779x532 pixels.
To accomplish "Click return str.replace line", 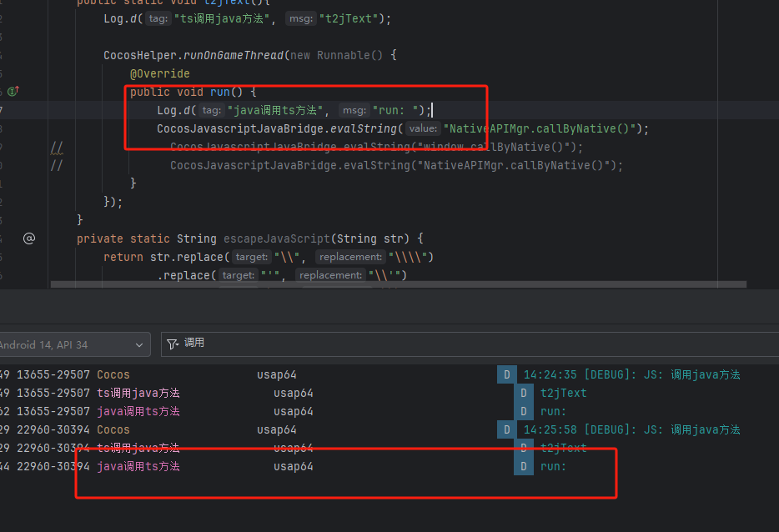I will click(x=269, y=257).
